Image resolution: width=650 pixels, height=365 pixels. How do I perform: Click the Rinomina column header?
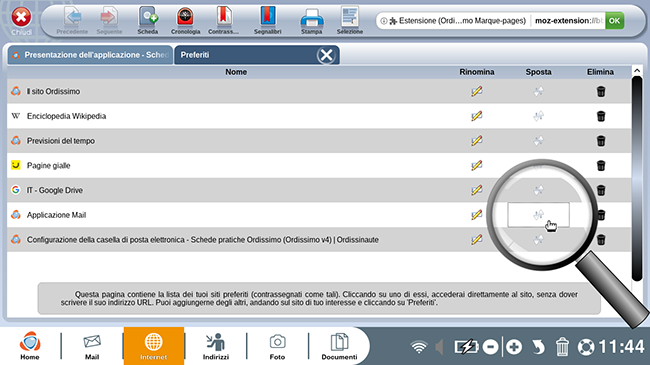click(477, 72)
